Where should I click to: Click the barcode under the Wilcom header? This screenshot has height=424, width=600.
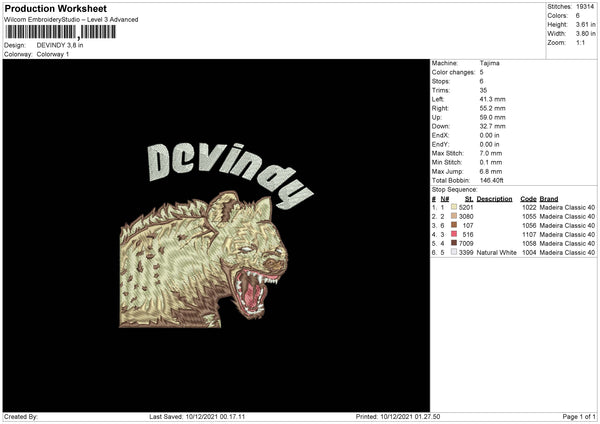pos(60,32)
